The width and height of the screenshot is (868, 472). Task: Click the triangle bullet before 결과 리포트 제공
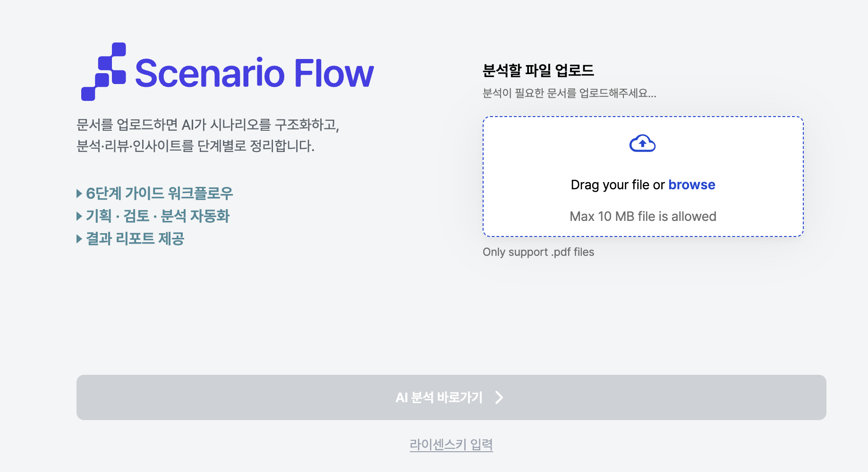(79, 239)
